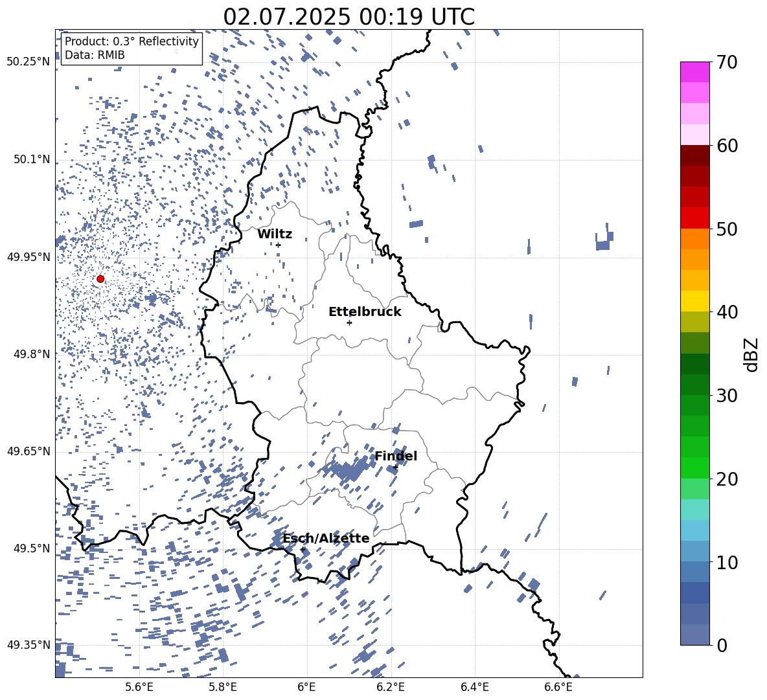This screenshot has width=767, height=700.
Task: Click the orange colorbar segment below 50
Action: pos(694,238)
